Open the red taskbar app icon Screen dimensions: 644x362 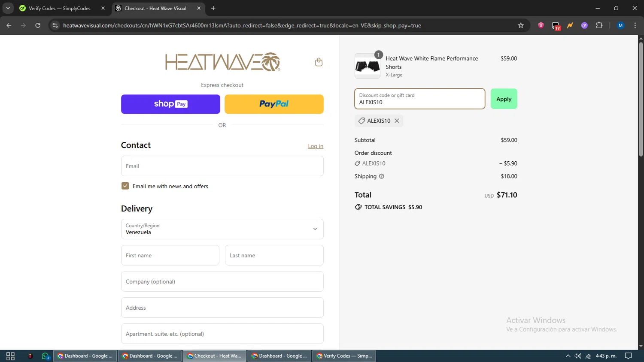click(x=30, y=356)
